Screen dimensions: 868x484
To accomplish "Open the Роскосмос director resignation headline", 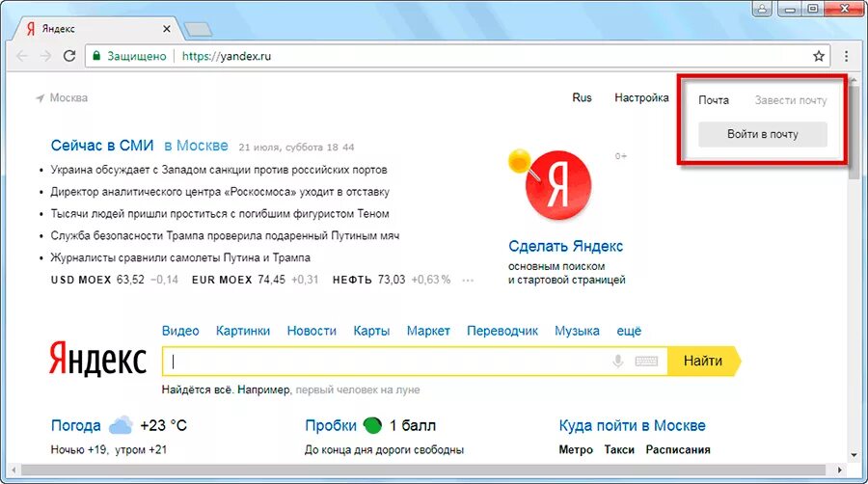I will [x=220, y=192].
